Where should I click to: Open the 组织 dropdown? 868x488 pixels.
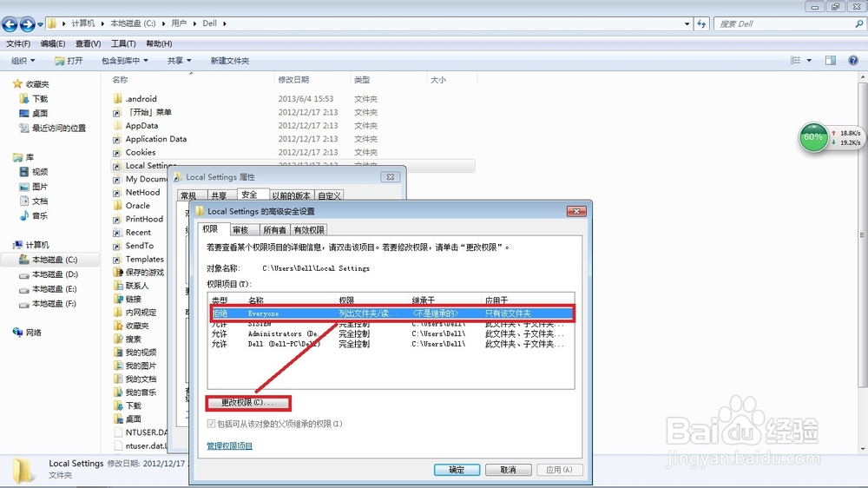[23, 61]
